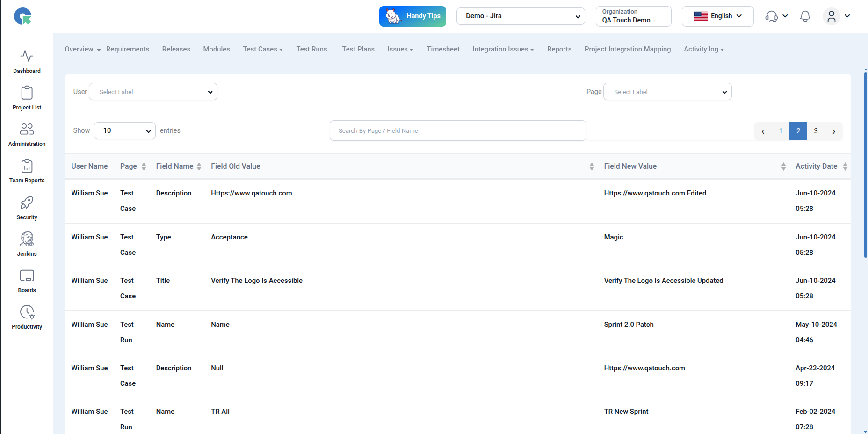Click the notification bell icon
This screenshot has height=434, width=868.
pyautogui.click(x=805, y=16)
